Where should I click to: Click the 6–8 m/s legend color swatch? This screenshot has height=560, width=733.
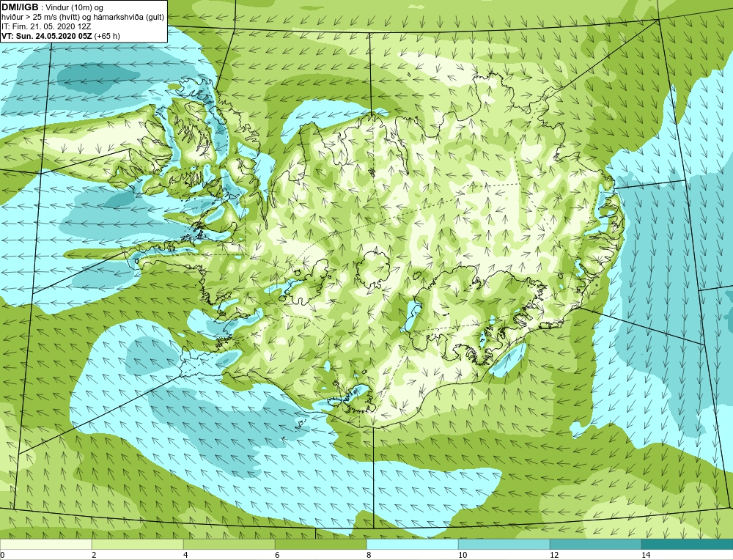[321, 545]
